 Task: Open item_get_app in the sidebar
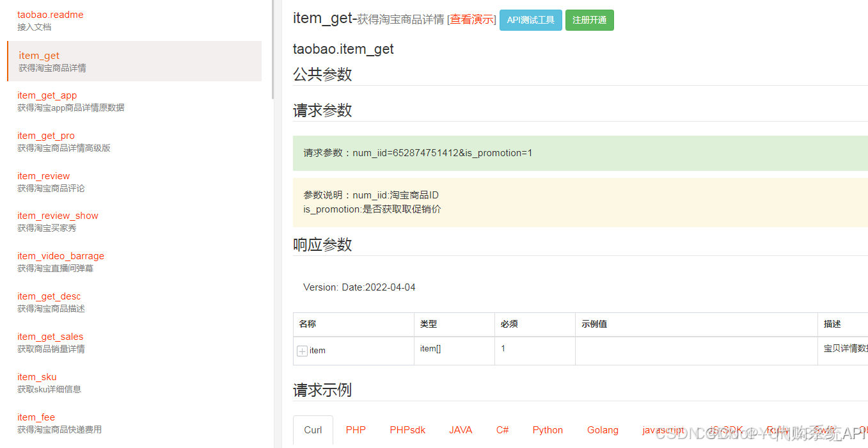[47, 95]
